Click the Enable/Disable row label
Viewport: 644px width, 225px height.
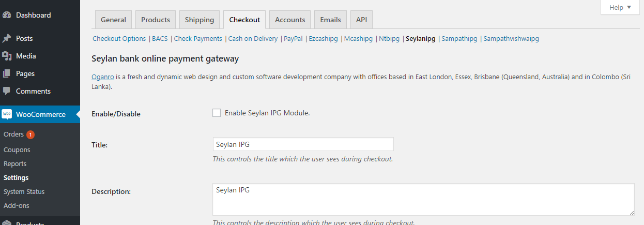[116, 114]
